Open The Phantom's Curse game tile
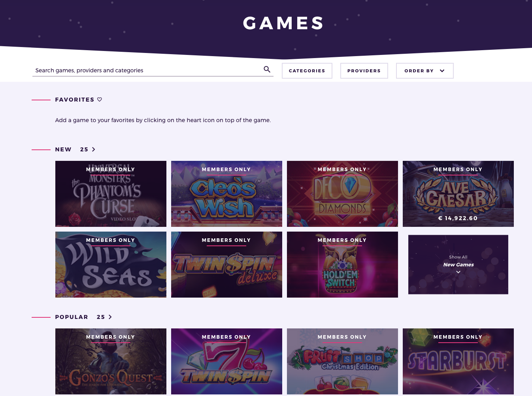Image resolution: width=532 pixels, height=396 pixels. pos(111,194)
